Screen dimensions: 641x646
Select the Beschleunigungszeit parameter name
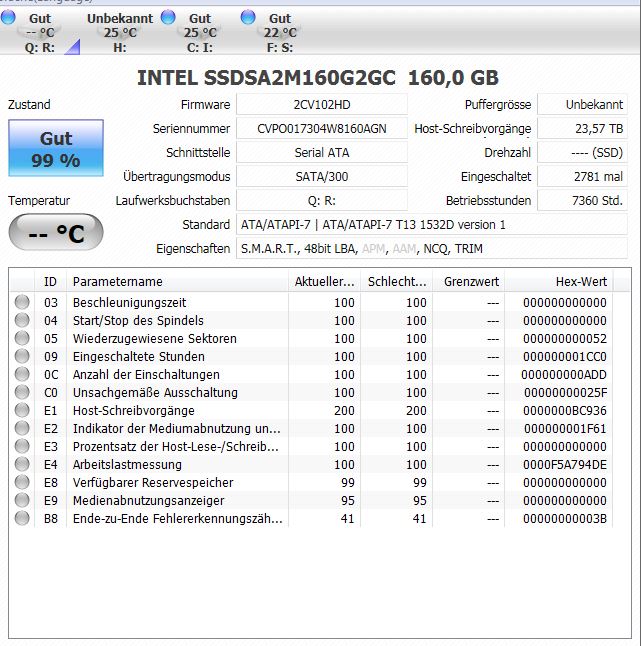(x=129, y=302)
